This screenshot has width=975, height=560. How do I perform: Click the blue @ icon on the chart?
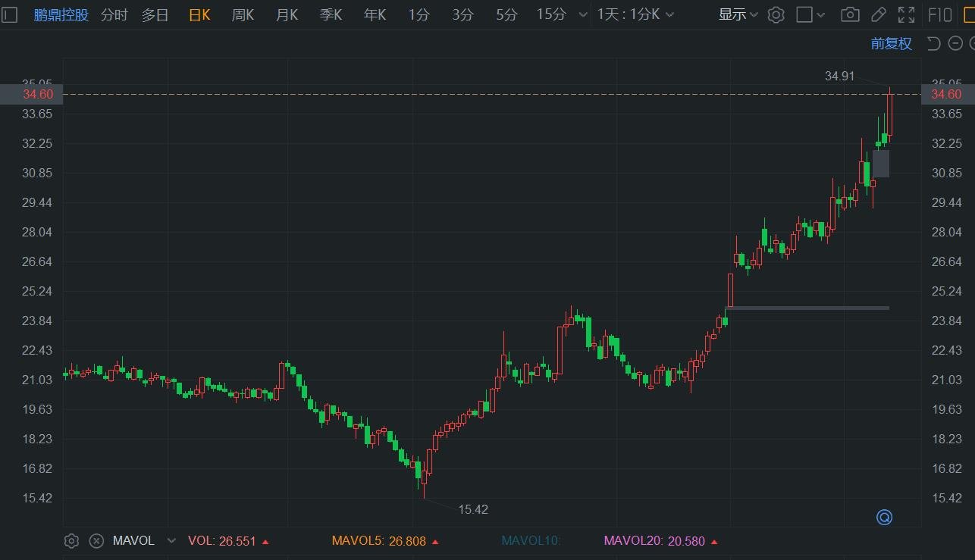pyautogui.click(x=884, y=518)
